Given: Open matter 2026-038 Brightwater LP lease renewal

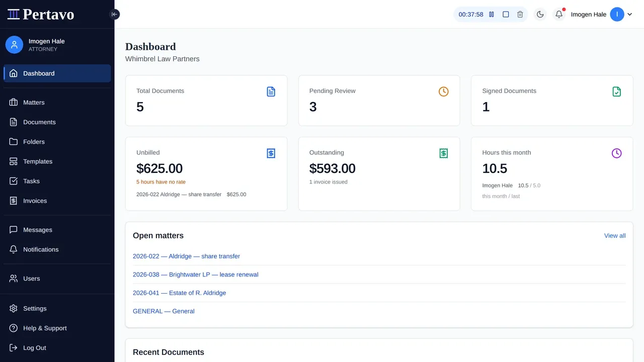Looking at the screenshot, I should tap(195, 275).
